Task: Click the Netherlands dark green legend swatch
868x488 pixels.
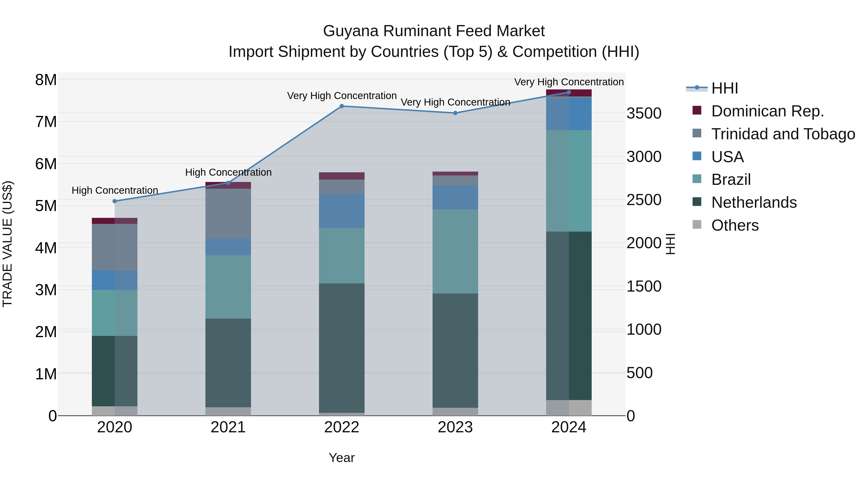Action: [x=697, y=201]
